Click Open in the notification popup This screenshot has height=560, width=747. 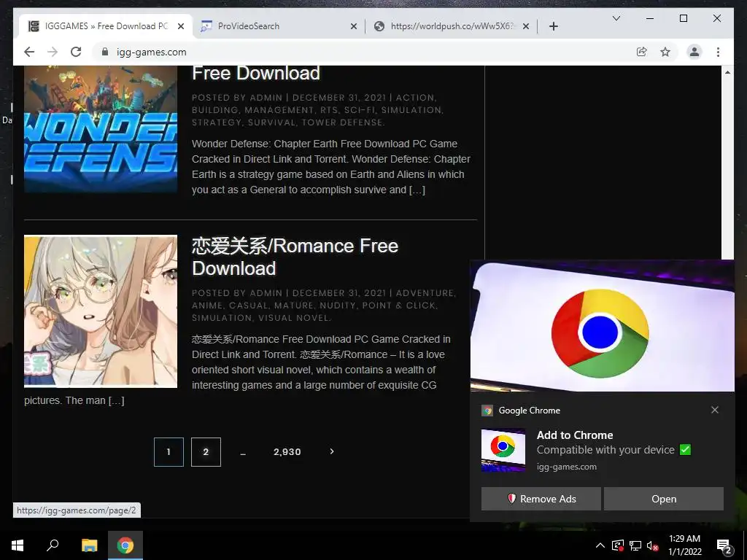pos(664,499)
